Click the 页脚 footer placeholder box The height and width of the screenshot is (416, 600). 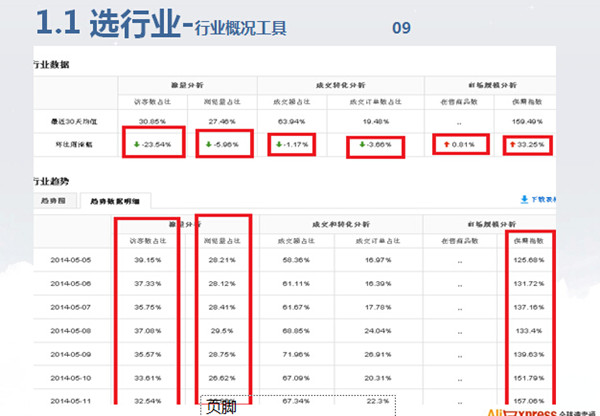(x=220, y=406)
